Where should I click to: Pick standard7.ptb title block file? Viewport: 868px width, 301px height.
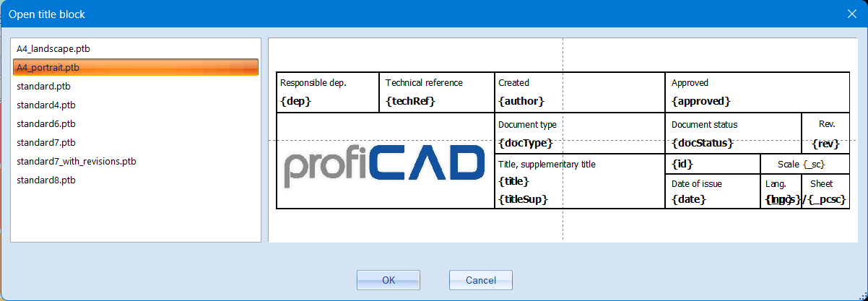pyautogui.click(x=136, y=142)
